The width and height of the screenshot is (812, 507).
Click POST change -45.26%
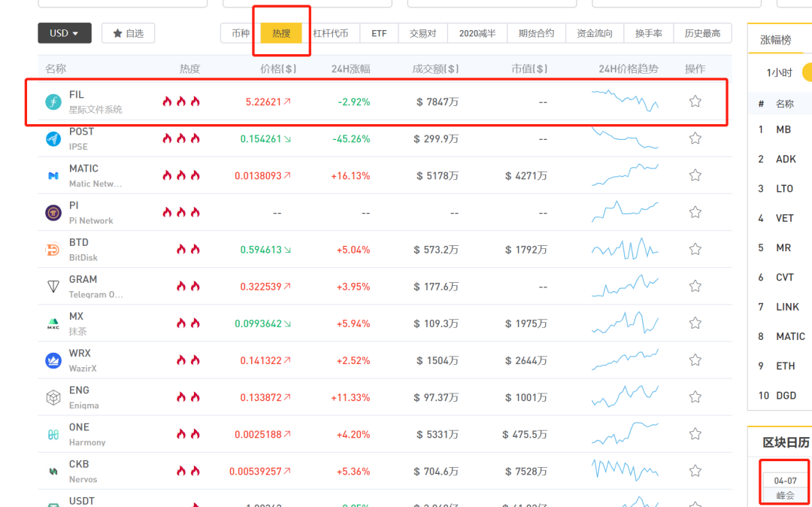pyautogui.click(x=351, y=139)
